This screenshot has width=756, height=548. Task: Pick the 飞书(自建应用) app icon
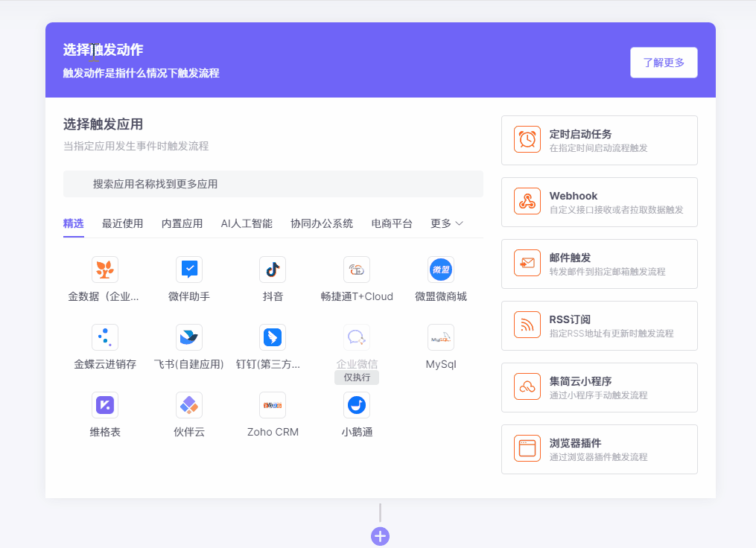(189, 337)
